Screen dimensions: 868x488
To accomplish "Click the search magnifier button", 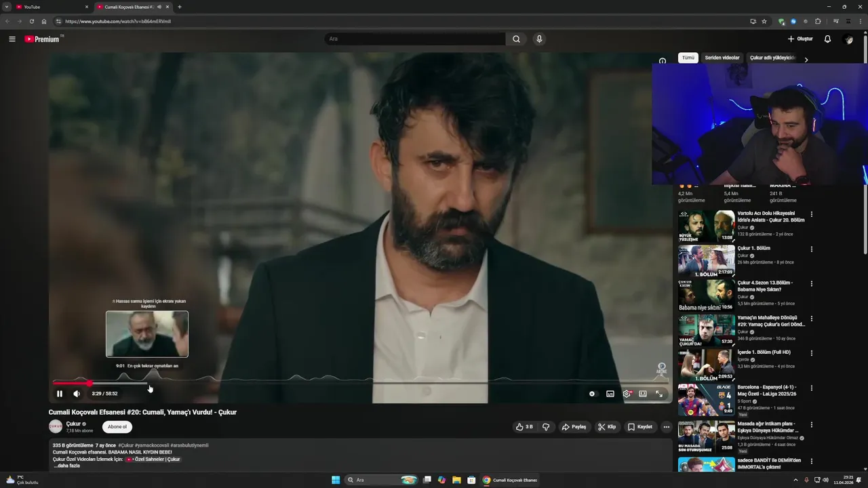I will pos(516,39).
